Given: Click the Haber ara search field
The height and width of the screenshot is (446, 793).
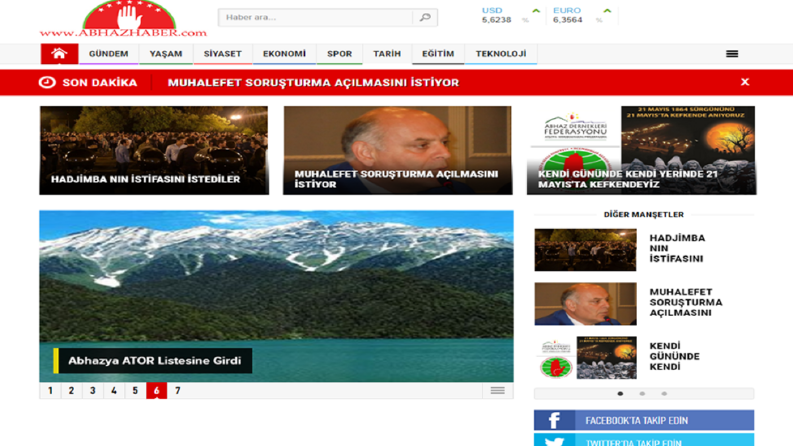Looking at the screenshot, I should (316, 17).
